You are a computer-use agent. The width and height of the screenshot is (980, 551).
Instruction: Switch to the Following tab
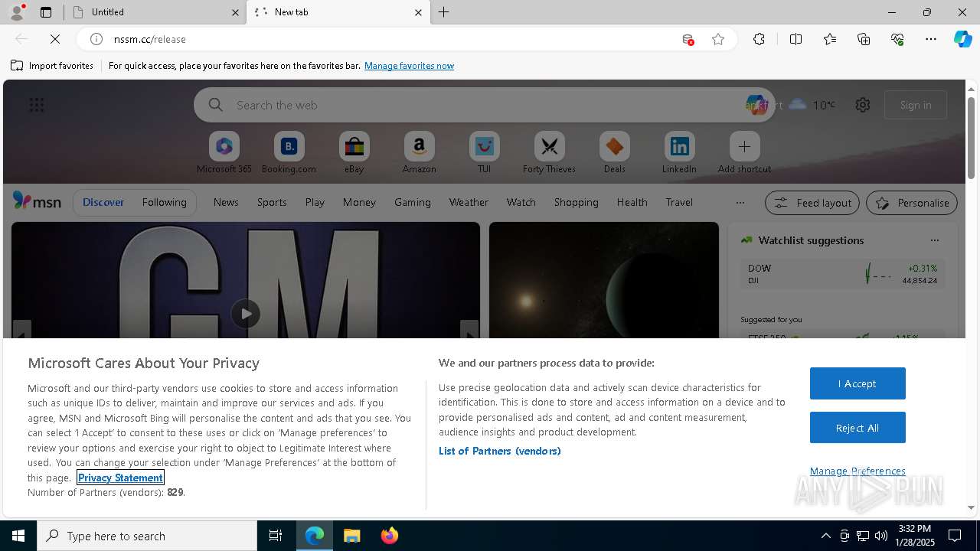pos(164,202)
